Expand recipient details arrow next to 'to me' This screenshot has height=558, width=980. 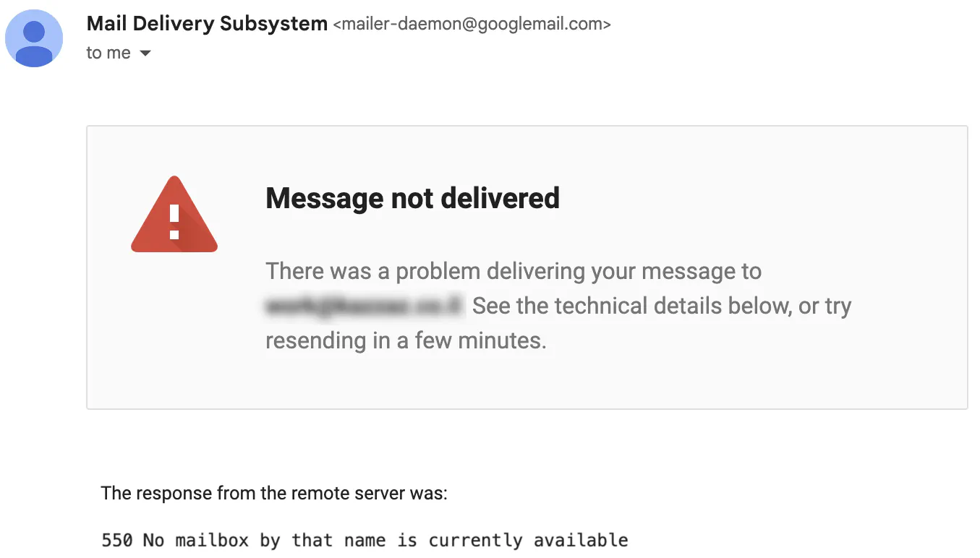pos(145,53)
